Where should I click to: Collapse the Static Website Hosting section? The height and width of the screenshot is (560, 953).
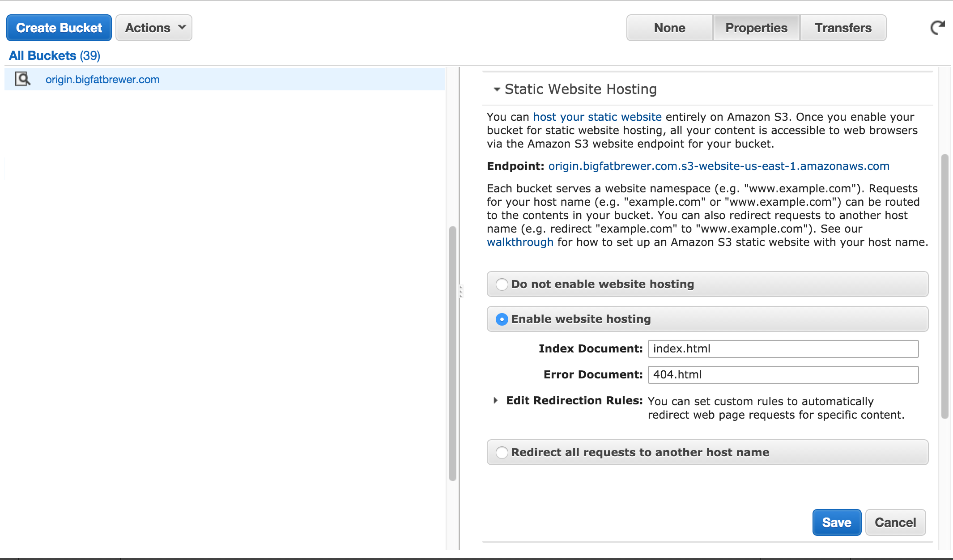pyautogui.click(x=497, y=89)
